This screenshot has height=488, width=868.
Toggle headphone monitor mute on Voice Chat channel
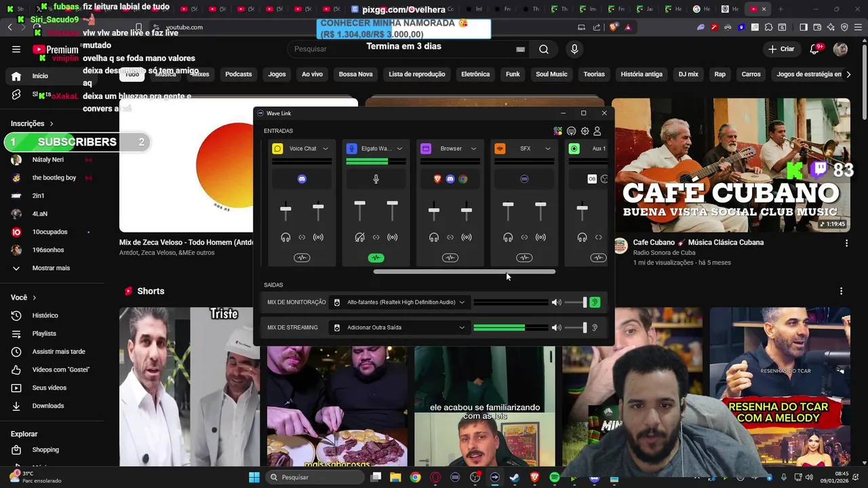pyautogui.click(x=285, y=237)
